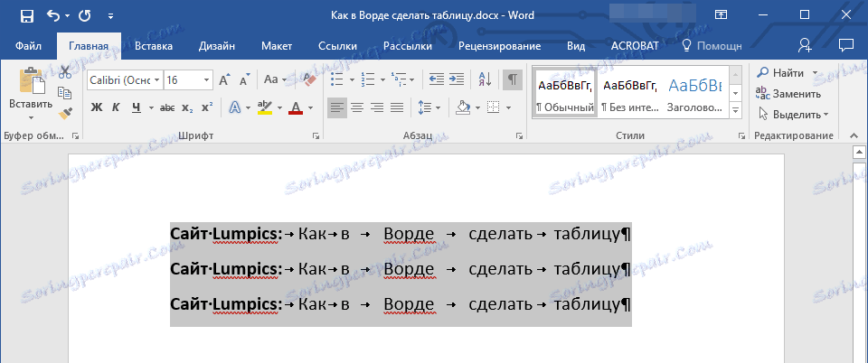The height and width of the screenshot is (363, 868).
Task: Switch to the Дизайн tab
Action: coord(217,46)
